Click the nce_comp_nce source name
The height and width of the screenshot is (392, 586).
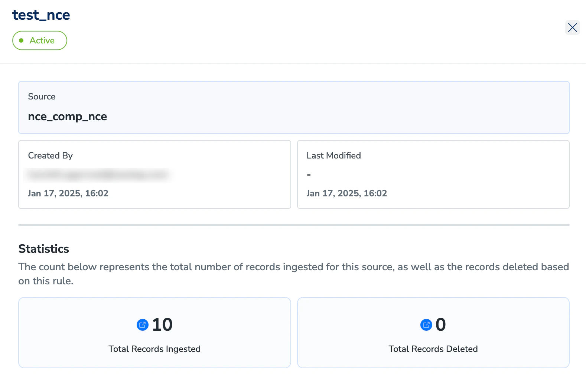tap(68, 117)
